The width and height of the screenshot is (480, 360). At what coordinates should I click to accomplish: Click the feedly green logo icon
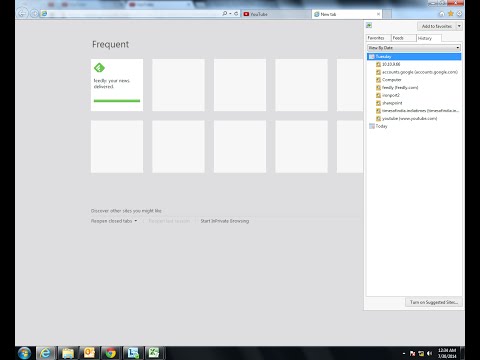tap(99, 68)
